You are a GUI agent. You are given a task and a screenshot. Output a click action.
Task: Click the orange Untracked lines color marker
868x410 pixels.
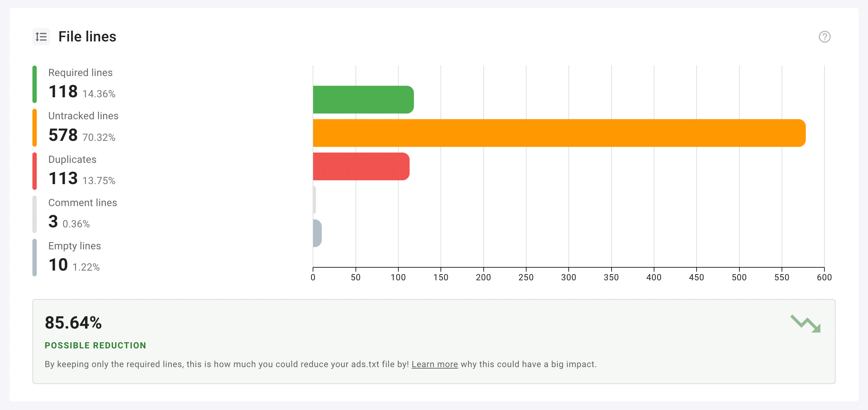tap(35, 128)
